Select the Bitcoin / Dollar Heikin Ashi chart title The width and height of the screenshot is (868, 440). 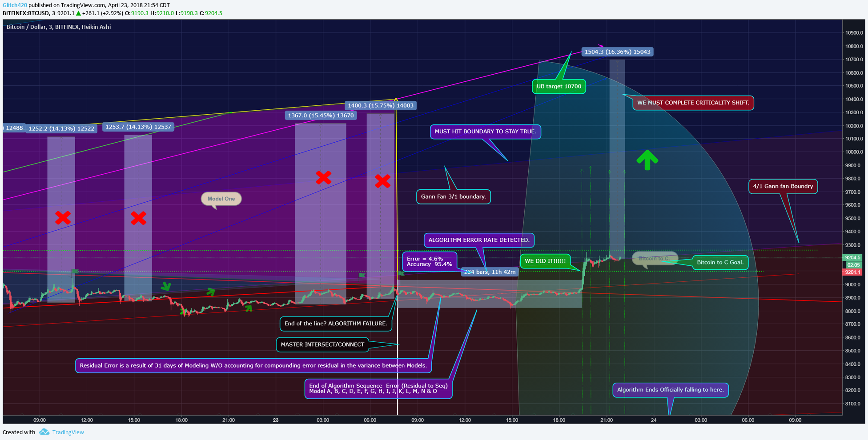pyautogui.click(x=59, y=27)
